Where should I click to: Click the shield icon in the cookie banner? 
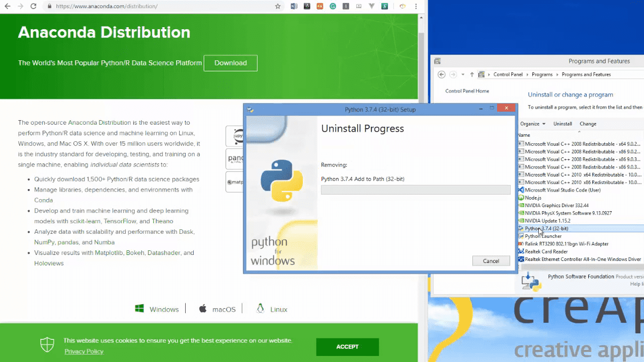47,345
